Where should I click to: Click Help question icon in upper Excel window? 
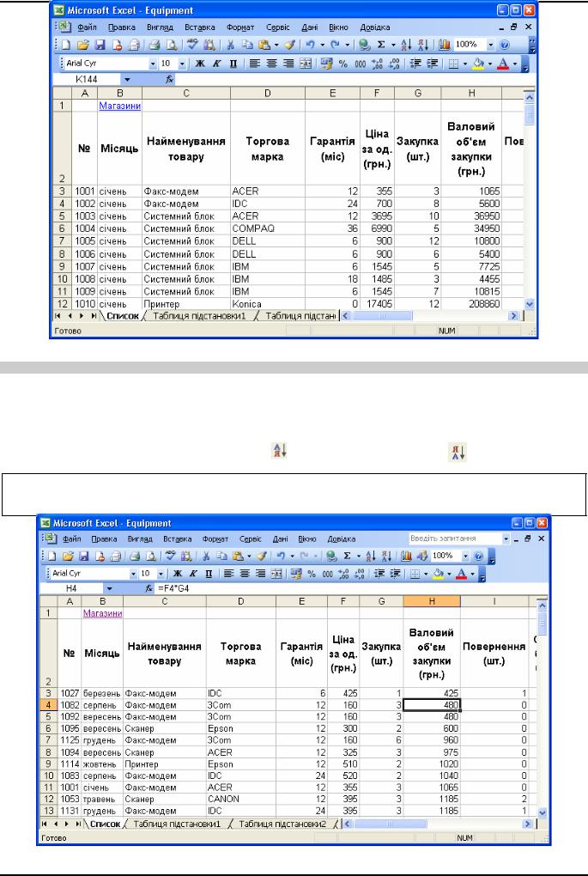point(505,44)
